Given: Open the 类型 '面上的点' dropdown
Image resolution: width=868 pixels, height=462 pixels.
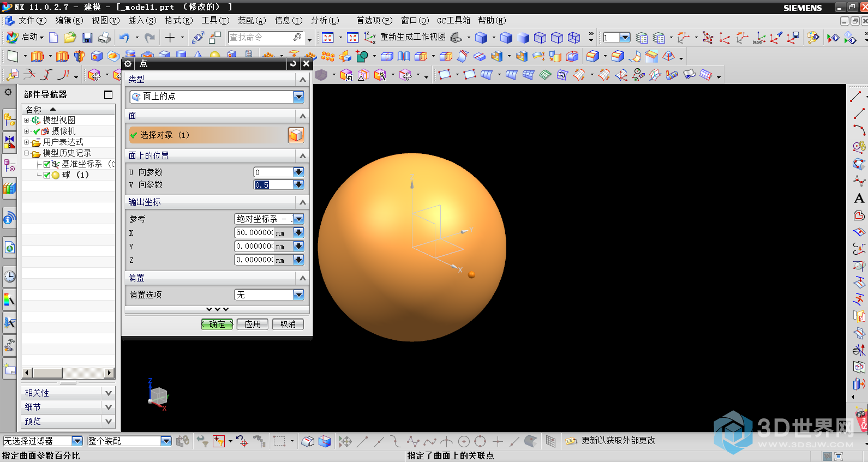Looking at the screenshot, I should (298, 97).
